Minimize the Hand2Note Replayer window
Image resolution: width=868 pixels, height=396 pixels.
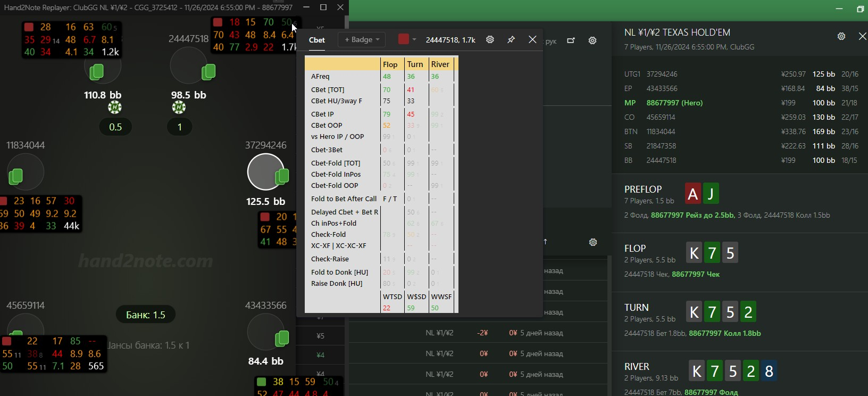coord(306,7)
